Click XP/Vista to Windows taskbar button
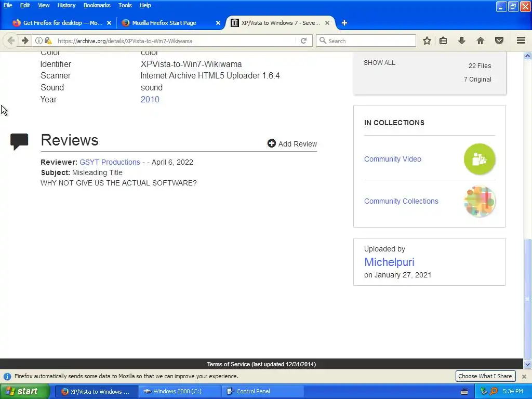Viewport: 532px width, 399px height. click(x=96, y=392)
